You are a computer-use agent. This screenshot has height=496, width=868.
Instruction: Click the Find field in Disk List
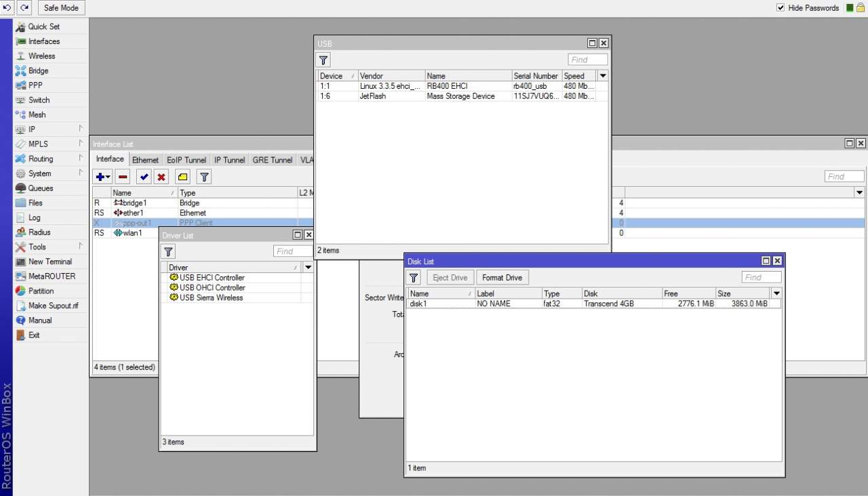[x=761, y=277]
